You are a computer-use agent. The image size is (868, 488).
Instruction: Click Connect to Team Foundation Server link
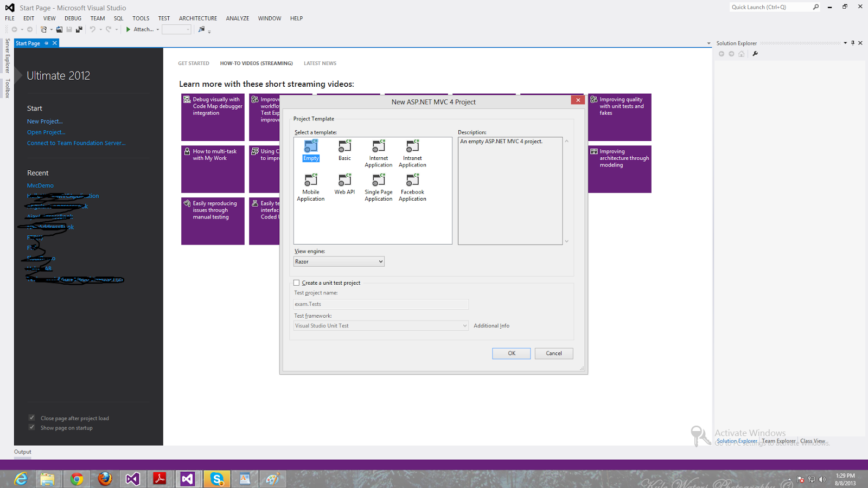[76, 143]
